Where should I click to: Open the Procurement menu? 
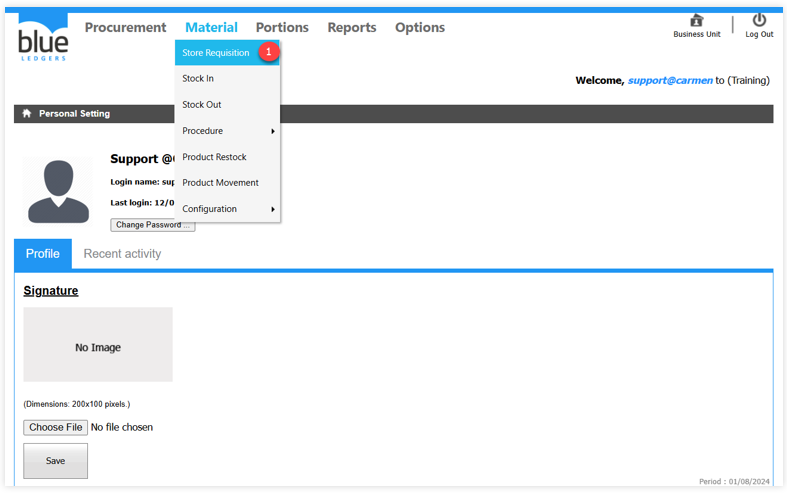pyautogui.click(x=125, y=28)
